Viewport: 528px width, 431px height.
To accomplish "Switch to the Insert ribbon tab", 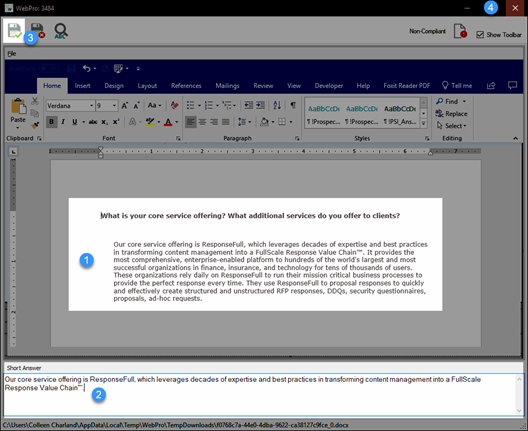I will [x=82, y=86].
